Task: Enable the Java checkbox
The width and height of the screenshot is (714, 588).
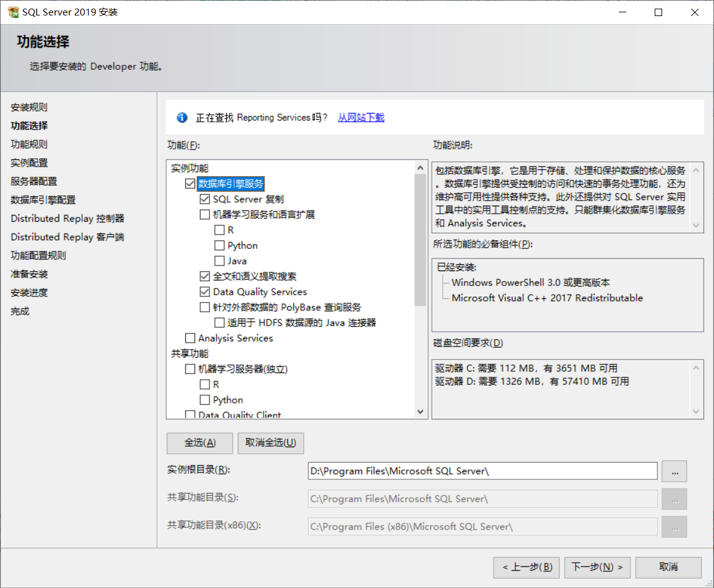Action: (219, 261)
